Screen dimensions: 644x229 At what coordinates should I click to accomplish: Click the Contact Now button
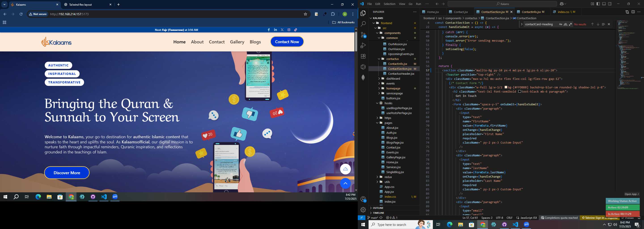click(x=287, y=42)
